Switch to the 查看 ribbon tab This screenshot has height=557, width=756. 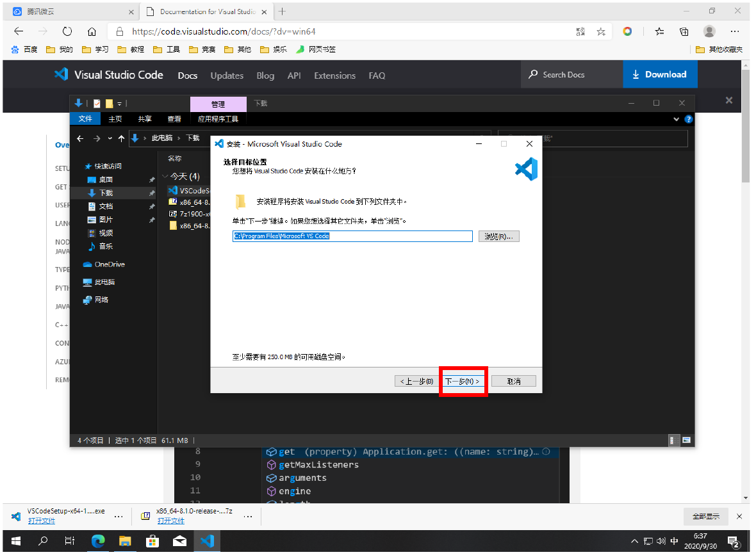coord(174,119)
